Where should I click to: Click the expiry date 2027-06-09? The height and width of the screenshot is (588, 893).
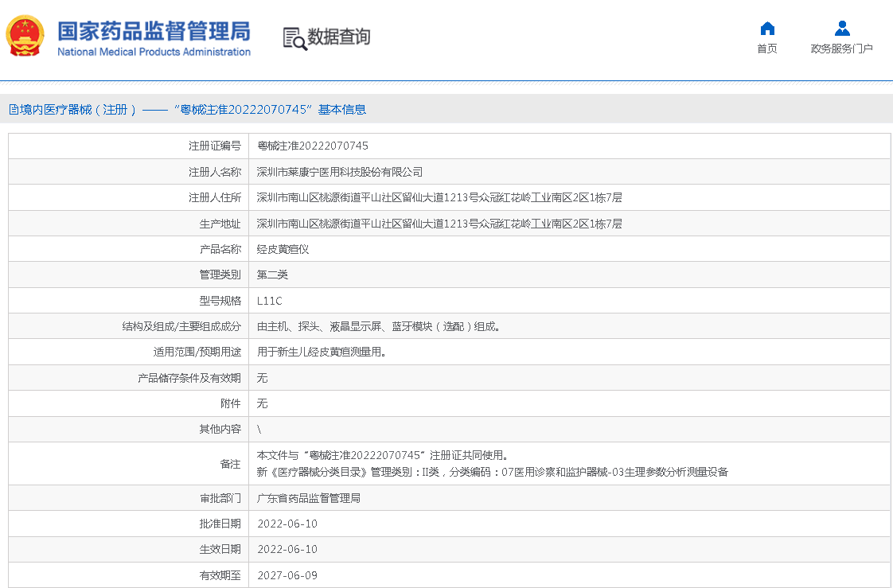tap(287, 575)
